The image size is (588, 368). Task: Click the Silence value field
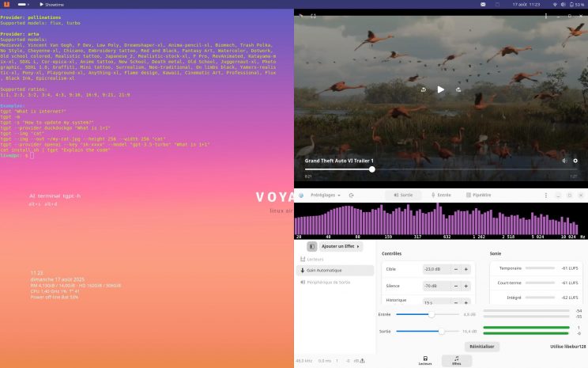(x=436, y=286)
